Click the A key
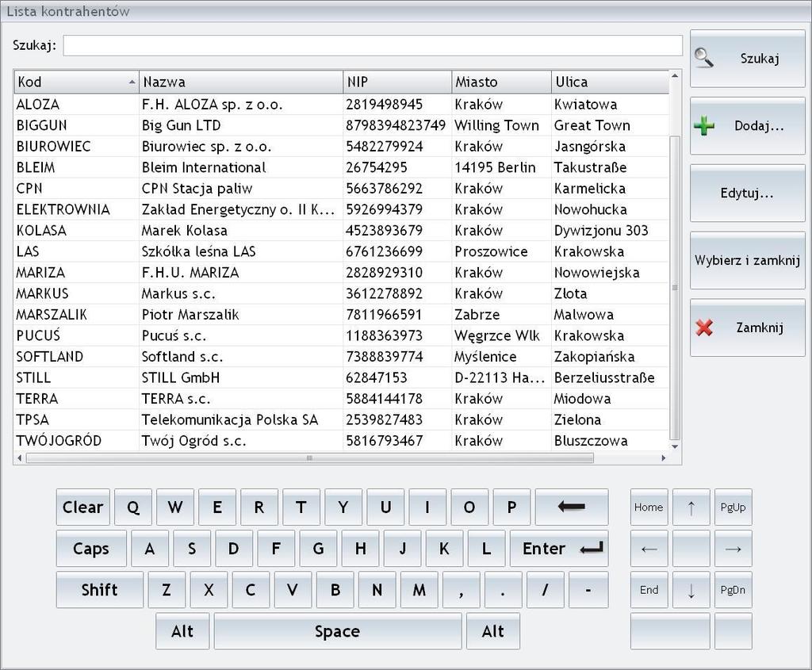812x670 pixels. click(150, 549)
